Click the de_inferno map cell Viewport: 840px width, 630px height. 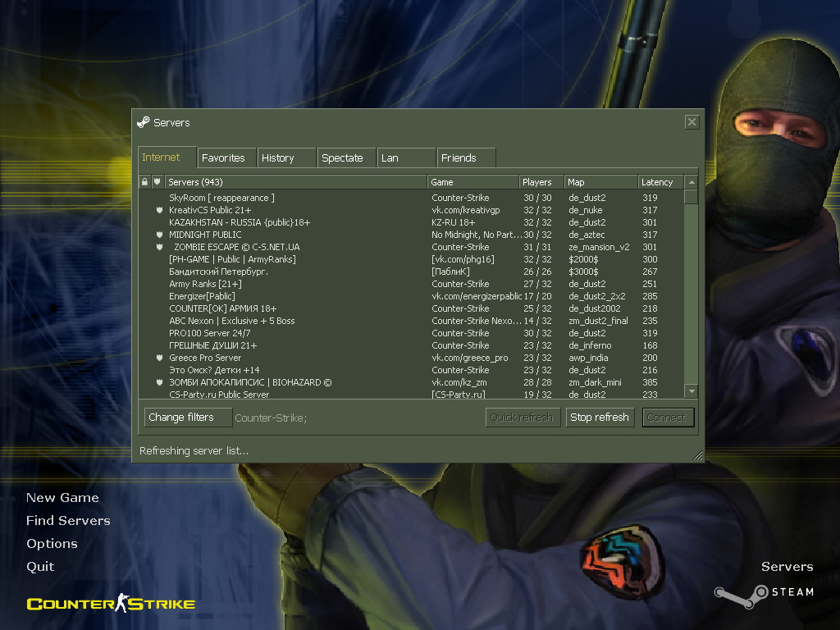pos(590,345)
